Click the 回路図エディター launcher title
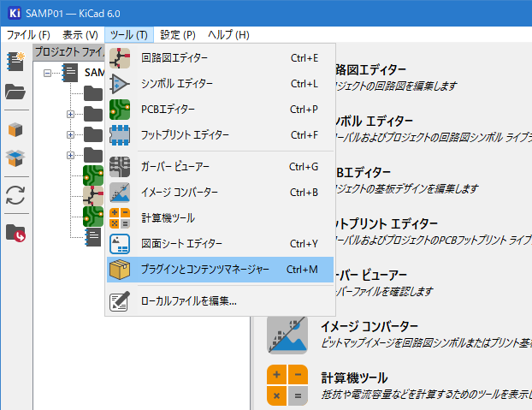Screen dimensions: 532x410 coord(371,69)
